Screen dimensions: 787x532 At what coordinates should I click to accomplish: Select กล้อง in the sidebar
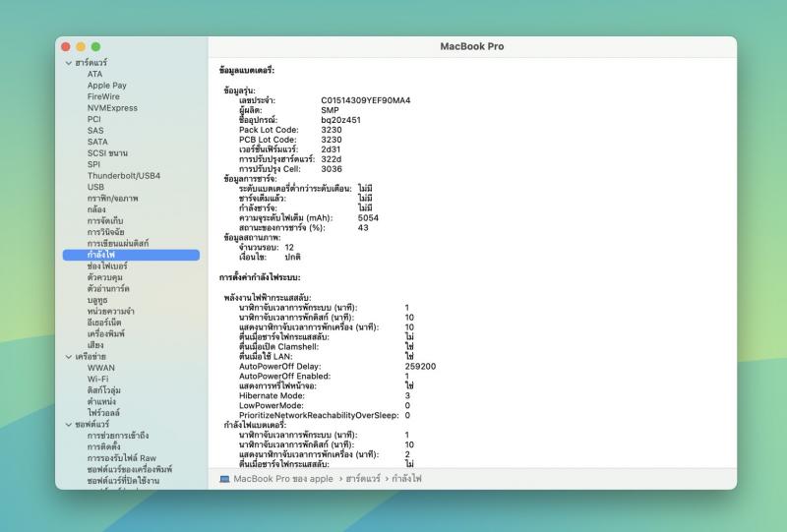pos(96,209)
